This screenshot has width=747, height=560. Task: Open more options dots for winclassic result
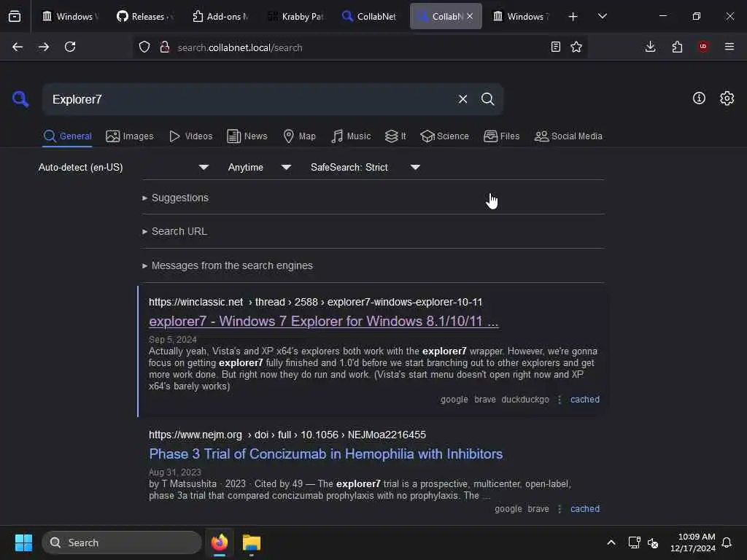point(560,400)
